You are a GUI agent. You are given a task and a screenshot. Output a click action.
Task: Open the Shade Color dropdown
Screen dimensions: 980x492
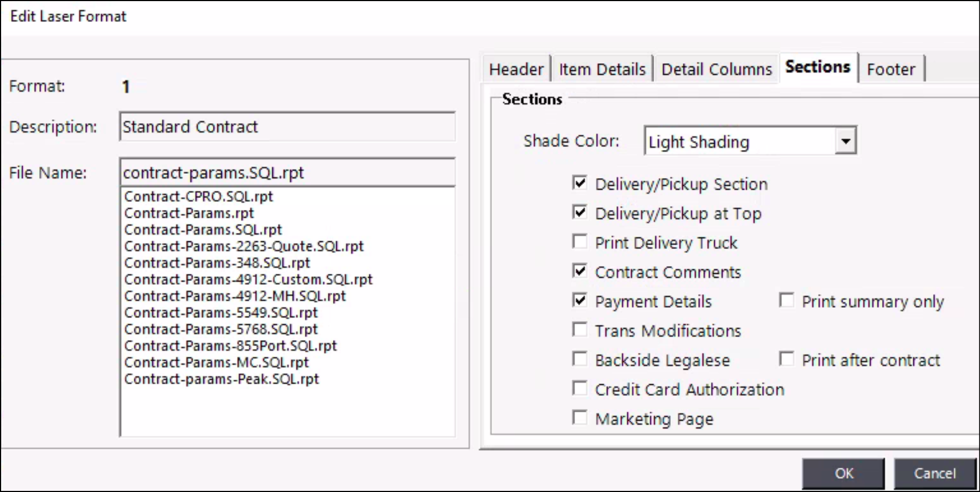point(845,142)
